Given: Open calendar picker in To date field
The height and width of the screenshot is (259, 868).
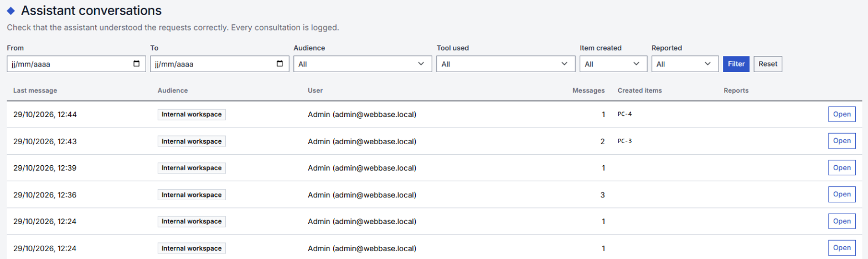Looking at the screenshot, I should (x=280, y=64).
